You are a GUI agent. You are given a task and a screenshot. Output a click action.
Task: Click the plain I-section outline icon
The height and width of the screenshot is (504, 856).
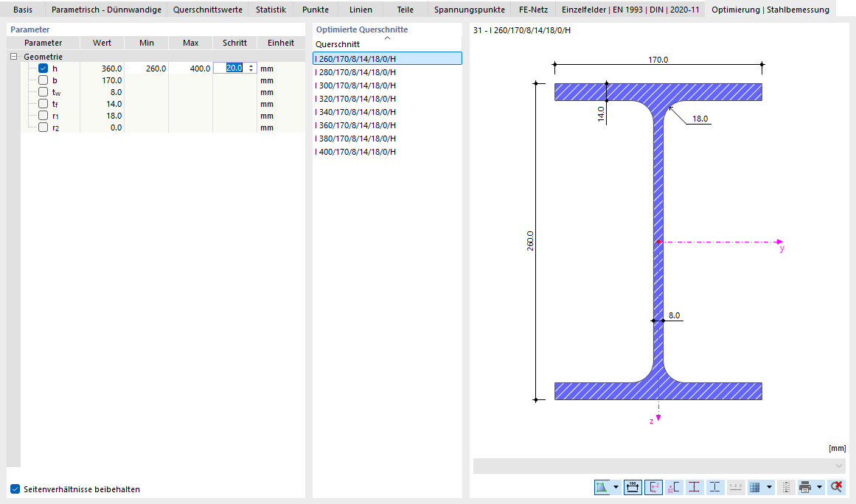(714, 487)
